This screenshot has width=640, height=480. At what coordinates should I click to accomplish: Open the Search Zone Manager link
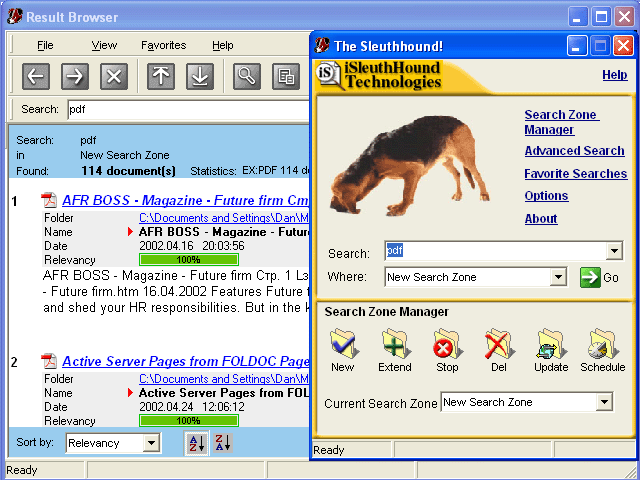(562, 122)
